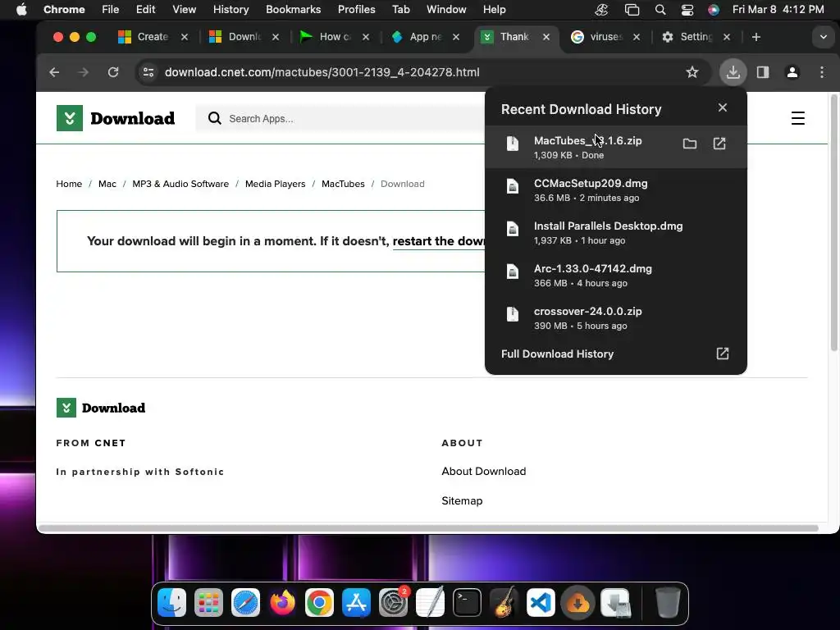The image size is (840, 630).
Task: Go forward with the forward arrow
Action: [83, 72]
